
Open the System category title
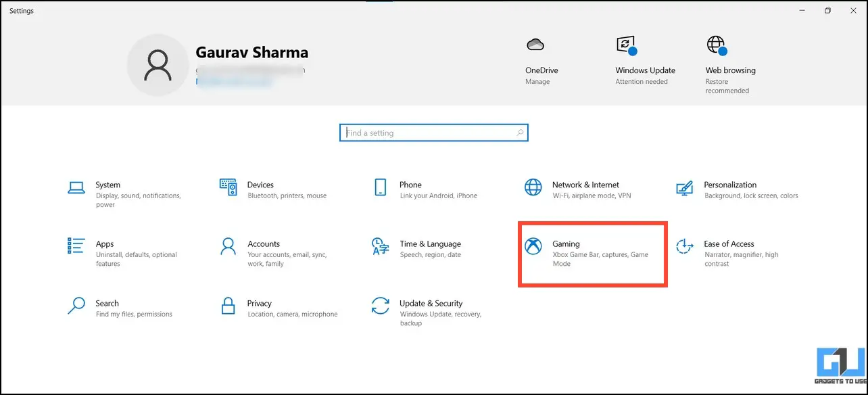pyautogui.click(x=107, y=185)
